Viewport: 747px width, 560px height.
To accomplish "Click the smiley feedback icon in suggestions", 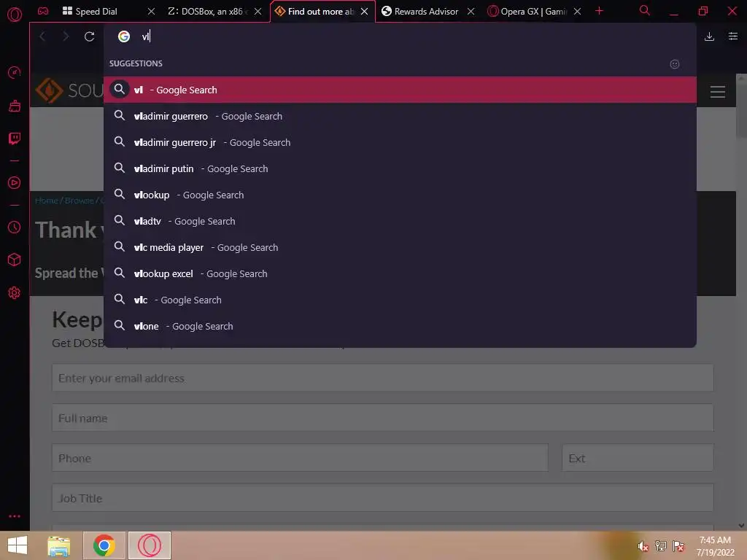I will 675,64.
